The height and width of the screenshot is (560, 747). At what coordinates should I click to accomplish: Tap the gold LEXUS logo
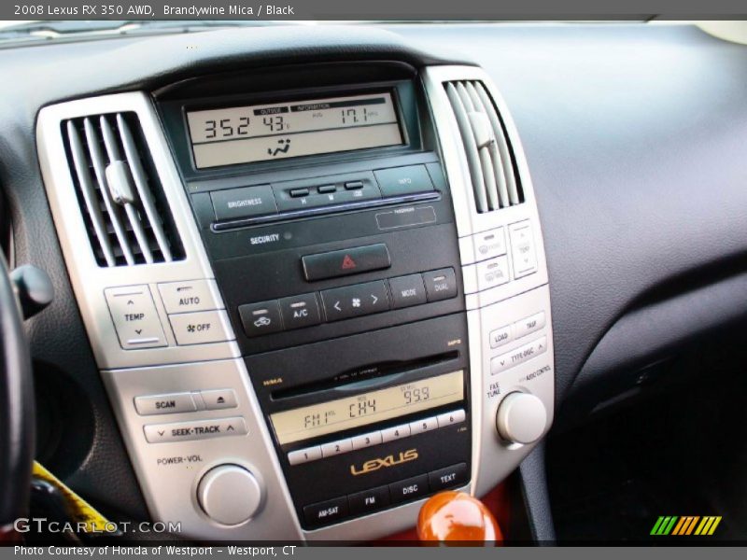coord(384,462)
